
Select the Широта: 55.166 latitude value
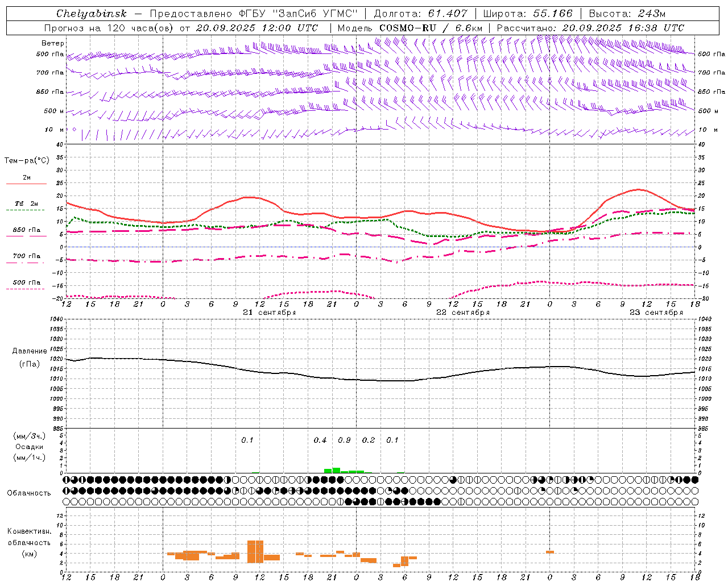[x=528, y=14]
